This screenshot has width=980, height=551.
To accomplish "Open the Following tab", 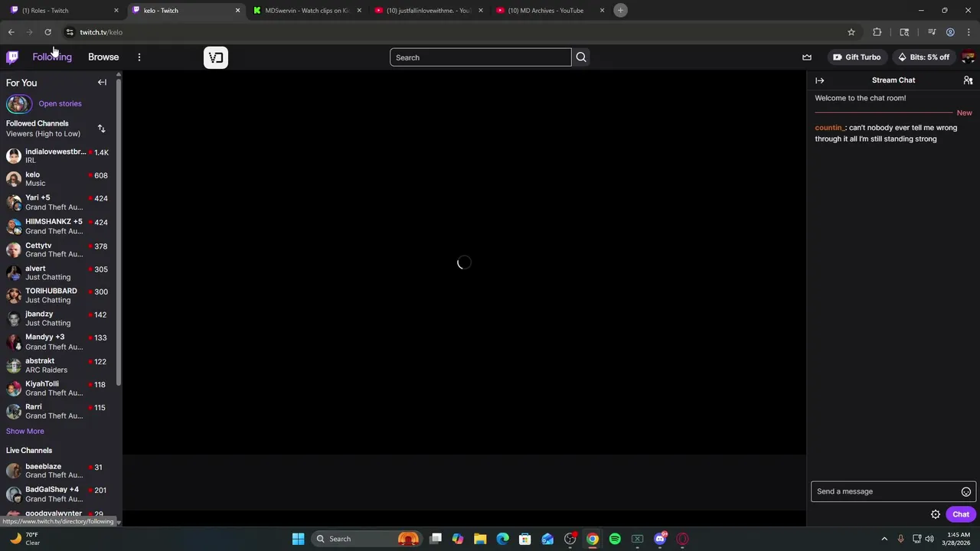I will 52,57.
